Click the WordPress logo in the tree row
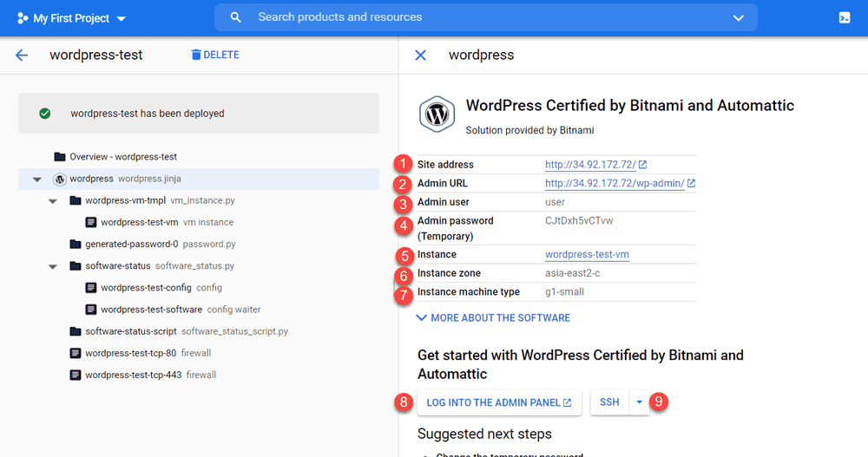 click(60, 180)
